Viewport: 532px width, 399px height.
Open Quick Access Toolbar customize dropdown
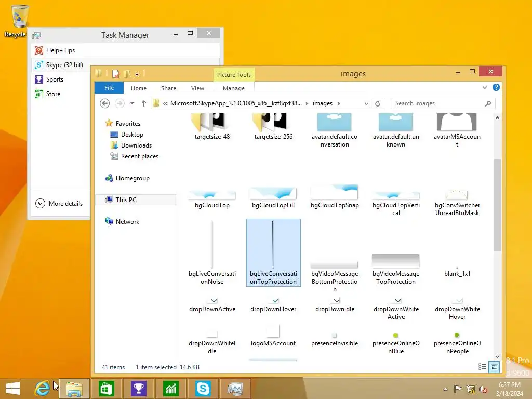(137, 74)
